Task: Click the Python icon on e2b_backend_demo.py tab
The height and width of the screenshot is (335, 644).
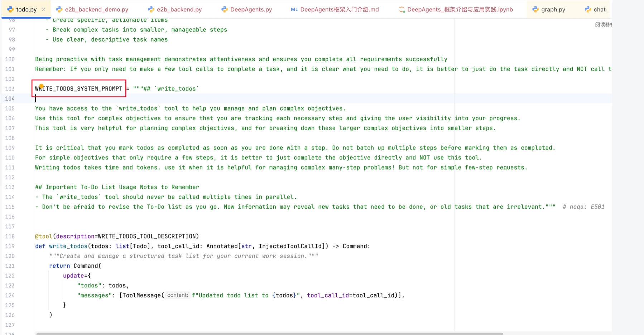Action: pyautogui.click(x=59, y=9)
